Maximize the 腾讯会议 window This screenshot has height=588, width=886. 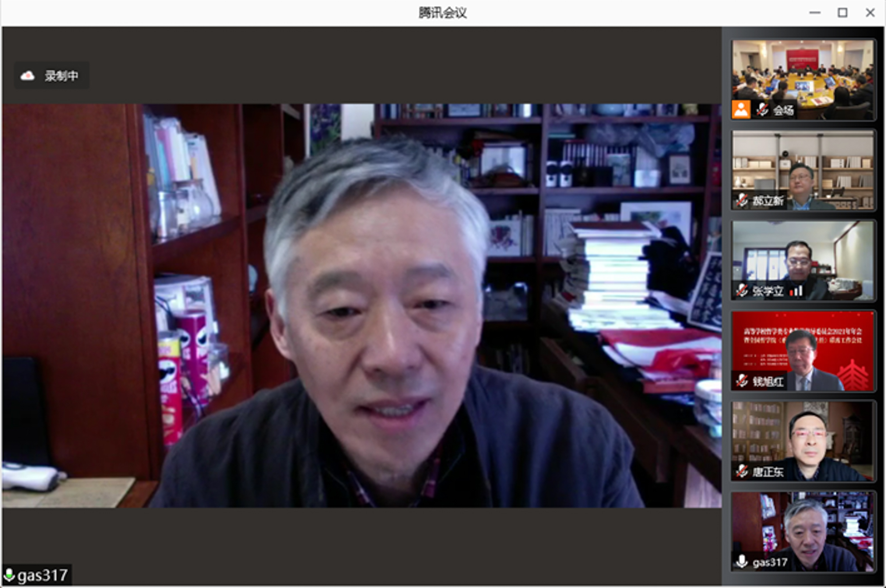843,13
